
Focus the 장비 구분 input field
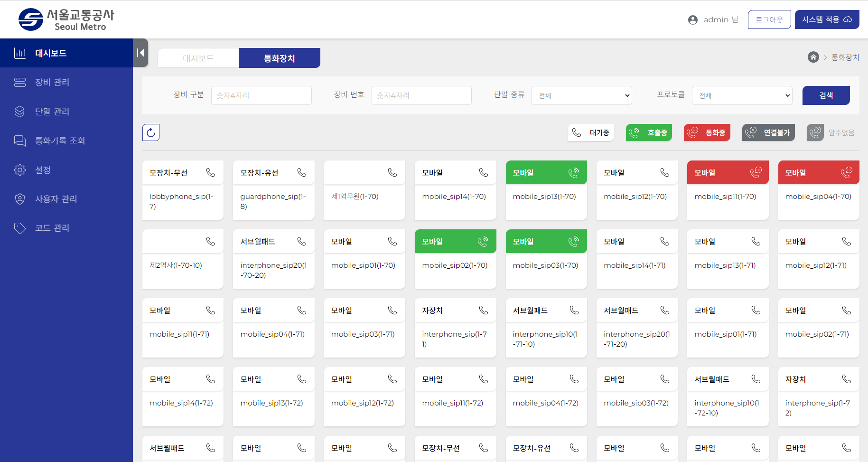(261, 95)
